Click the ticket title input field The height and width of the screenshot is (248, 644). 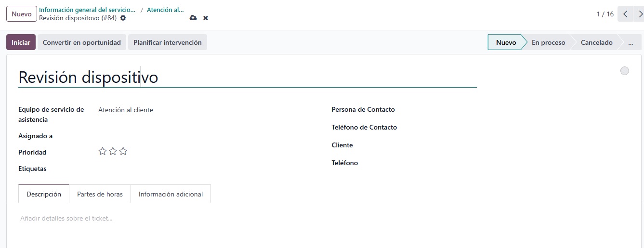tap(247, 77)
